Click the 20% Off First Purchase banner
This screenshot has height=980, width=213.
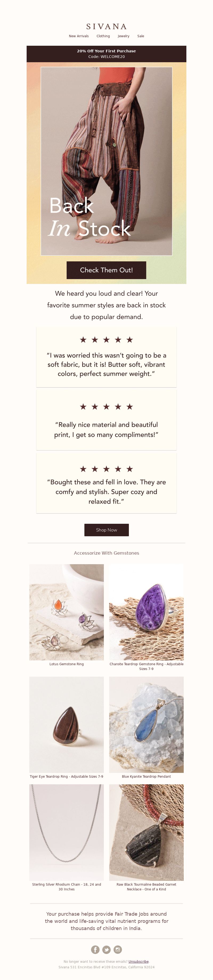(x=106, y=54)
